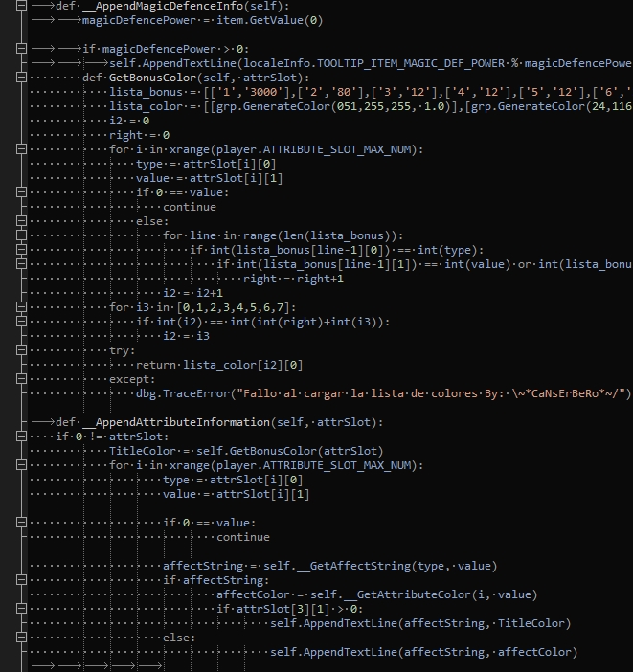The height and width of the screenshot is (672, 633).
Task: Collapse fold at 'if magicDefencePower > 0'
Action: point(21,49)
